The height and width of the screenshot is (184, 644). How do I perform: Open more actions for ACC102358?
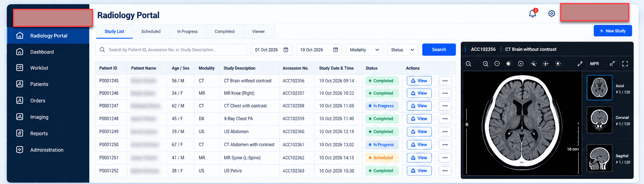click(445, 106)
